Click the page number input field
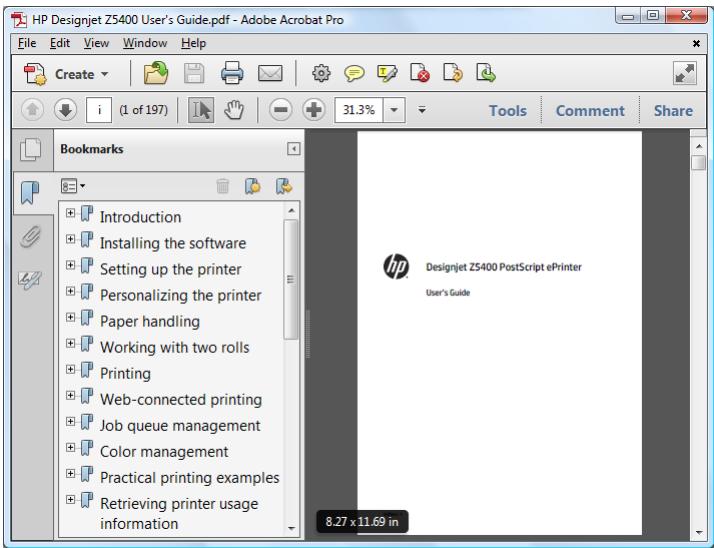The width and height of the screenshot is (714, 548). pos(99,110)
